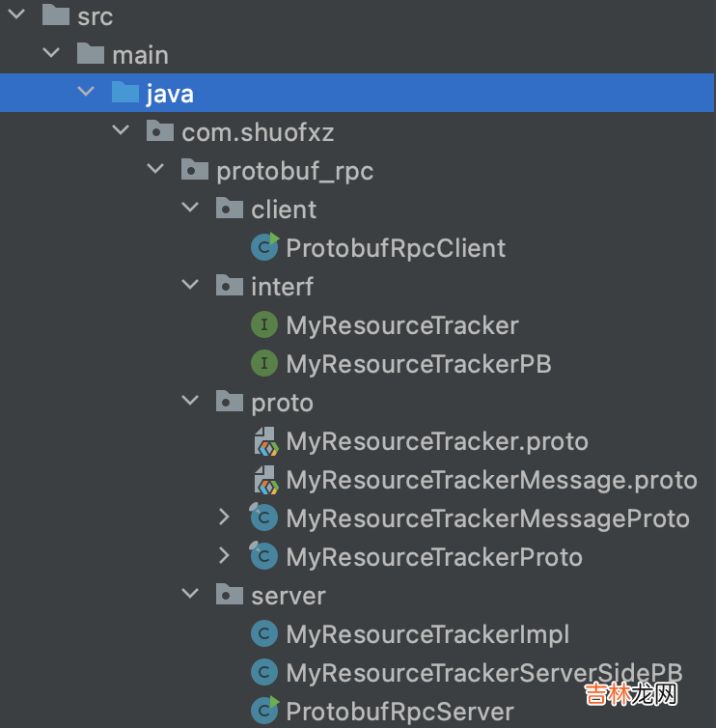The image size is (716, 728).
Task: Select the src folder label
Action: tap(95, 16)
